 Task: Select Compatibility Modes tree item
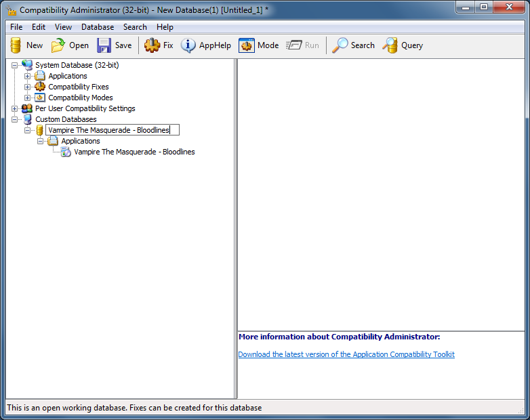(81, 98)
